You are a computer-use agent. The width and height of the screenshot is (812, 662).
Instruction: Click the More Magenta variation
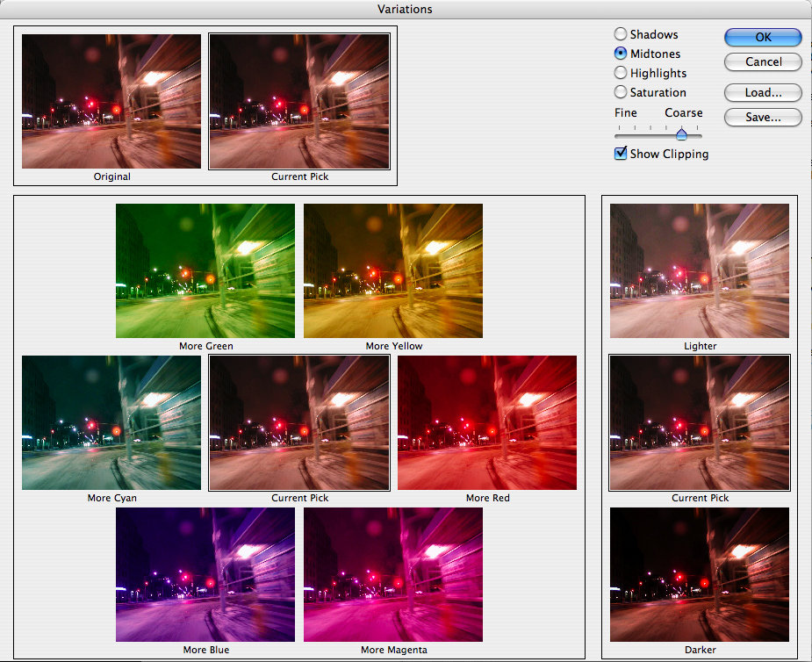coord(393,574)
